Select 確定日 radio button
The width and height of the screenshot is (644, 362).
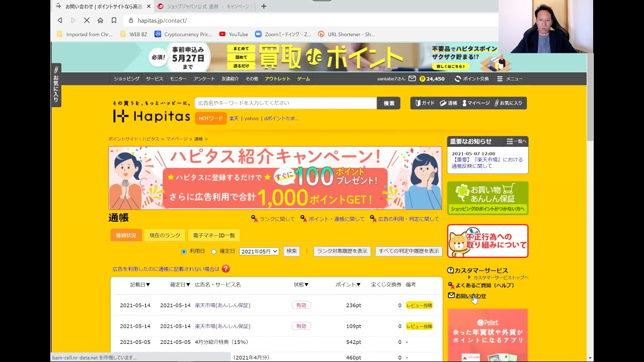coord(214,251)
